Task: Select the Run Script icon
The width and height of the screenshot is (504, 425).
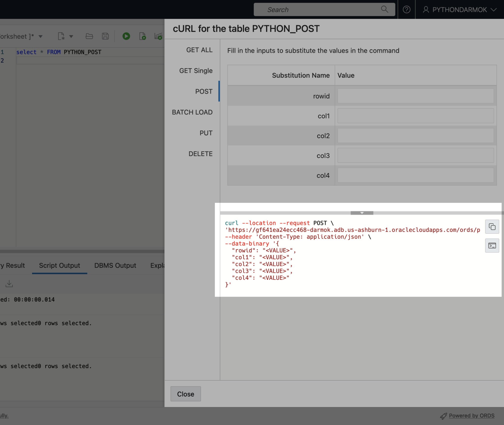Action: coord(142,36)
